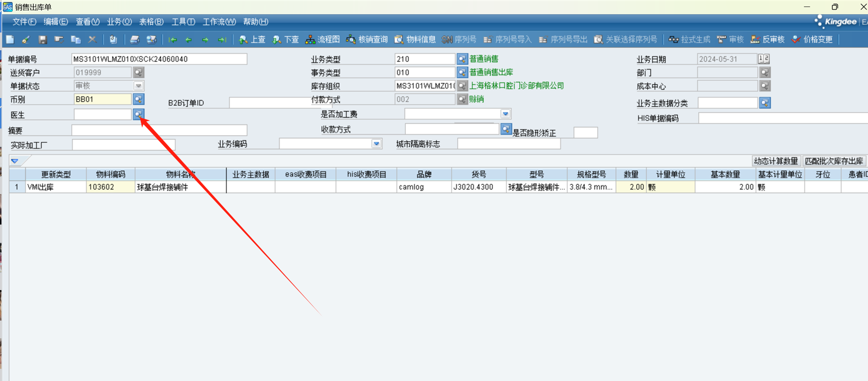This screenshot has height=381, width=868.
Task: Collapse the header section blue triangle
Action: tap(15, 161)
